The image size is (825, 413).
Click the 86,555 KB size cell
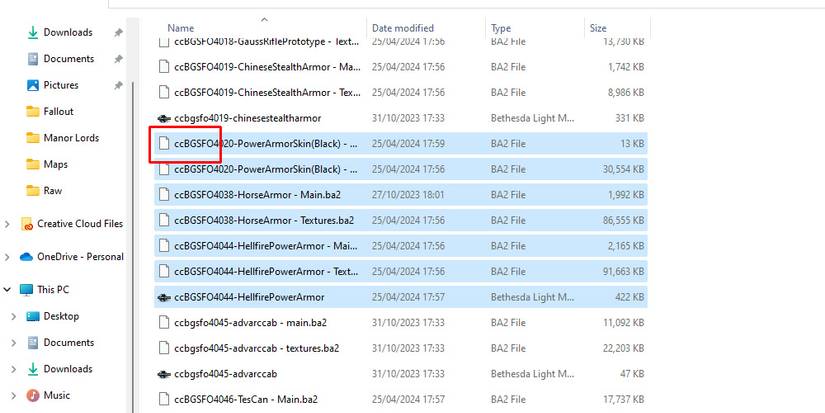point(623,221)
